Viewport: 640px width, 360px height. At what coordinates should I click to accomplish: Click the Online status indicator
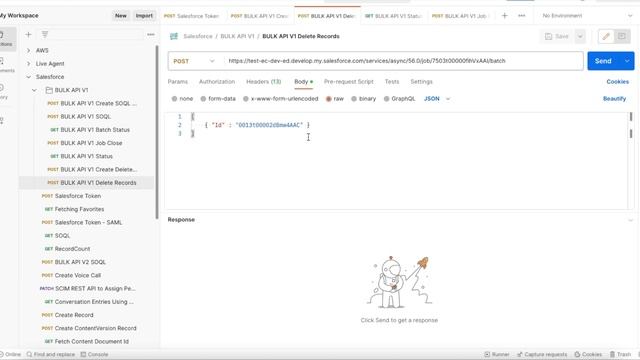coord(10,354)
